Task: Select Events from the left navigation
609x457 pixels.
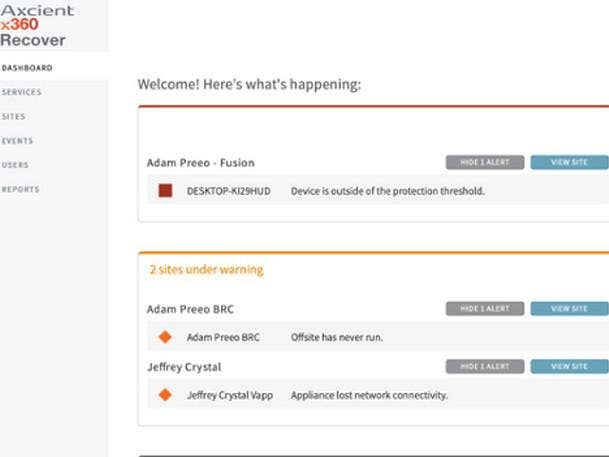Action: coord(17,141)
